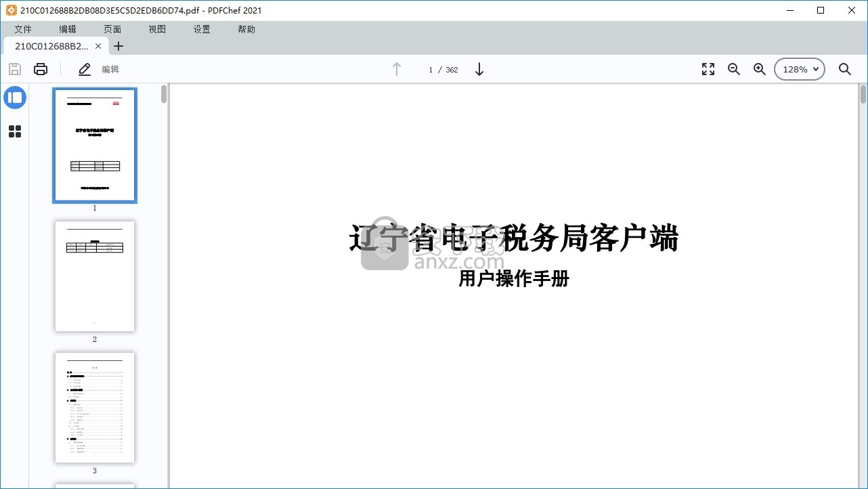Screen dimensions: 868x489
Task: Open search with magnifier icon
Action: click(x=845, y=69)
